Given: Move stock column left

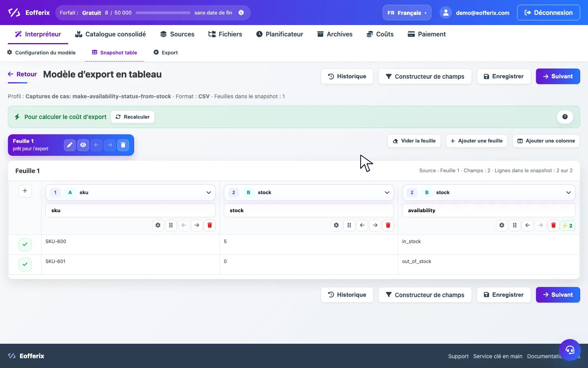Looking at the screenshot, I should tap(362, 225).
